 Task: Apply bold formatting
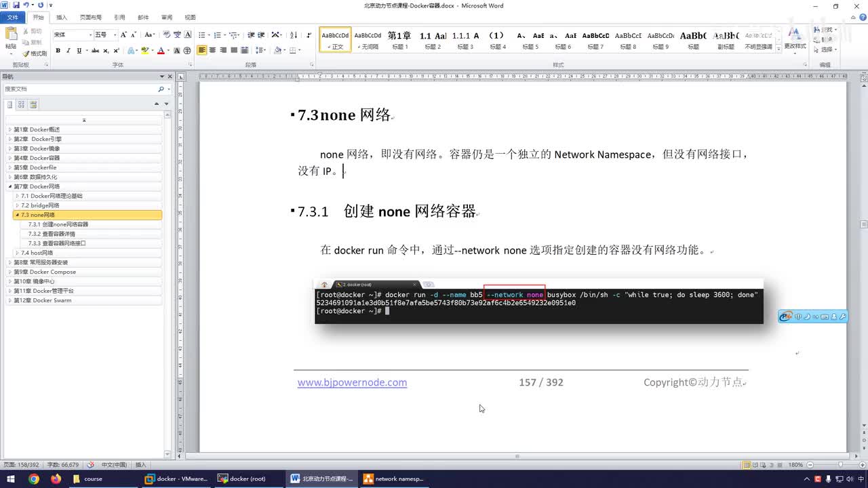[x=58, y=51]
